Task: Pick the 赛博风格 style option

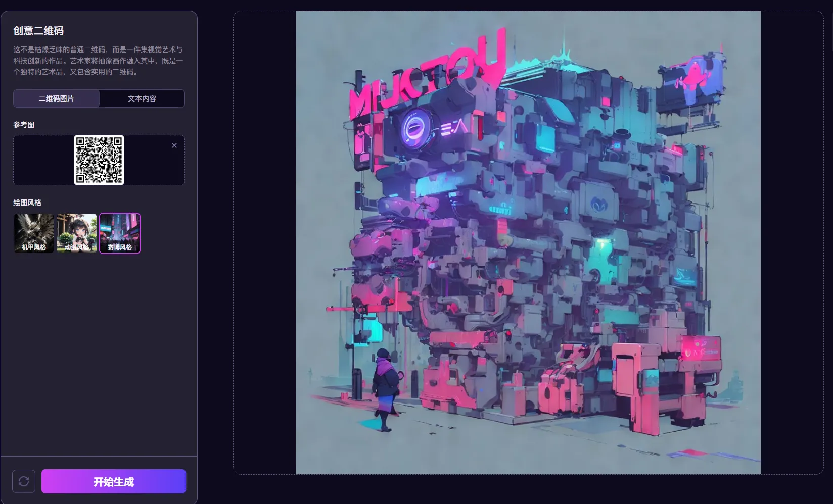Action: click(120, 233)
